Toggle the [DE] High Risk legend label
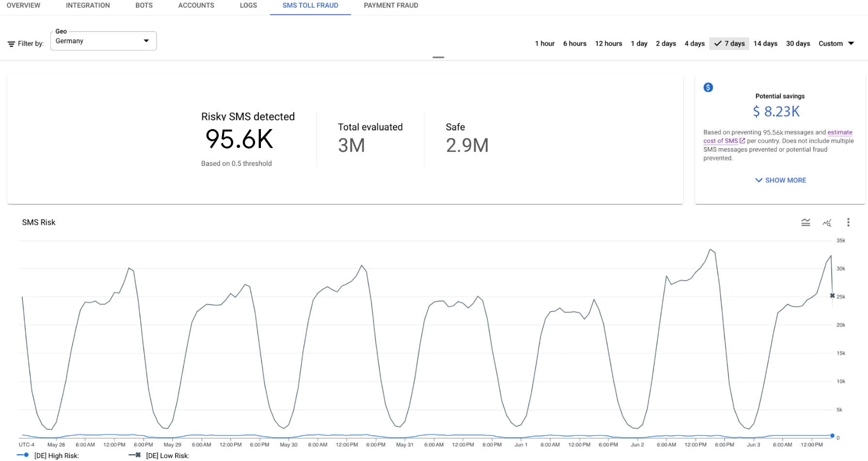 coord(56,456)
